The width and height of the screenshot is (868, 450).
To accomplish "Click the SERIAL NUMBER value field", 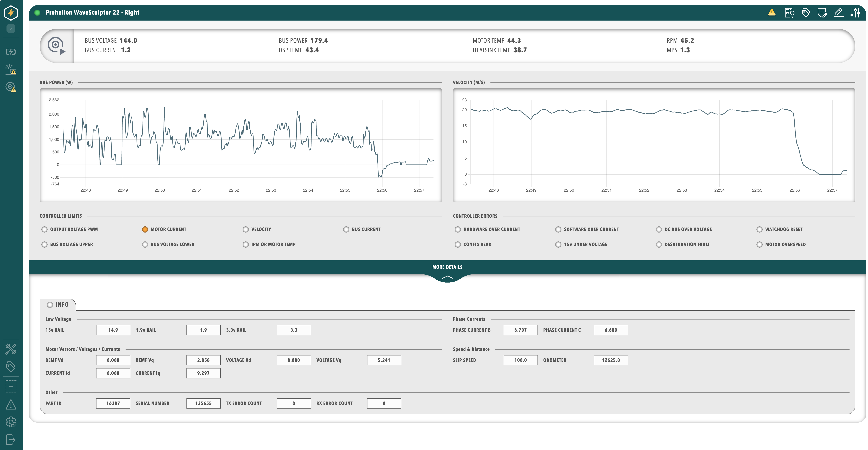I will [203, 403].
